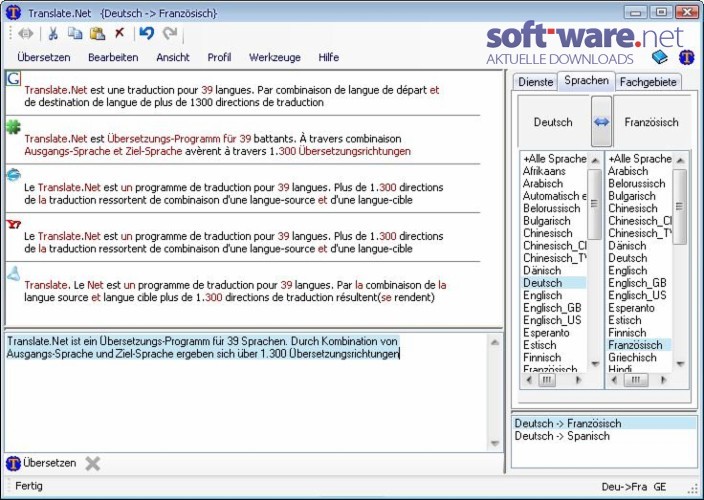Image resolution: width=704 pixels, height=500 pixels.
Task: Select Automatisch in source language list
Action: click(554, 196)
